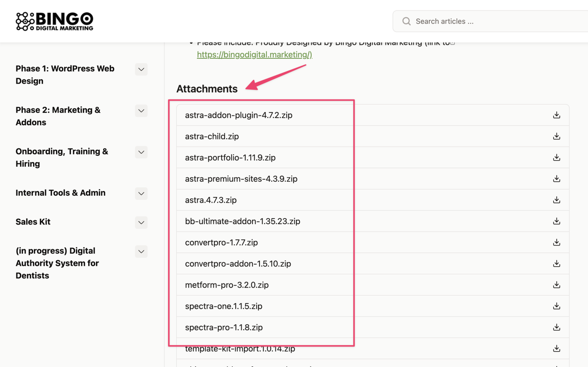Download astra-addon-plugin-4.7.2.zip via its download icon
The width and height of the screenshot is (588, 367).
[556, 115]
